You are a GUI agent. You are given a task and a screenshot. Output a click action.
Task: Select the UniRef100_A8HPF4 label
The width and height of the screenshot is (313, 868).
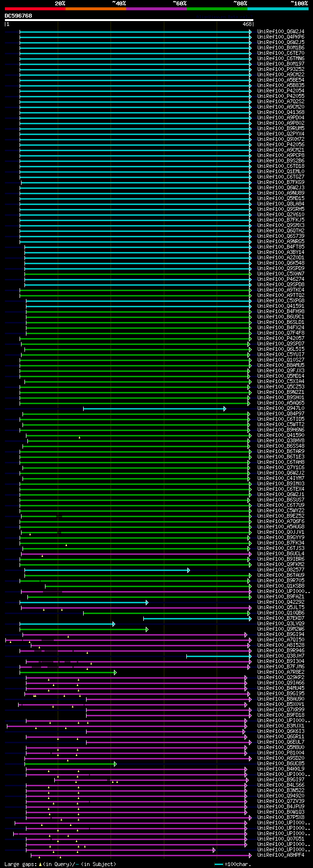(281, 855)
